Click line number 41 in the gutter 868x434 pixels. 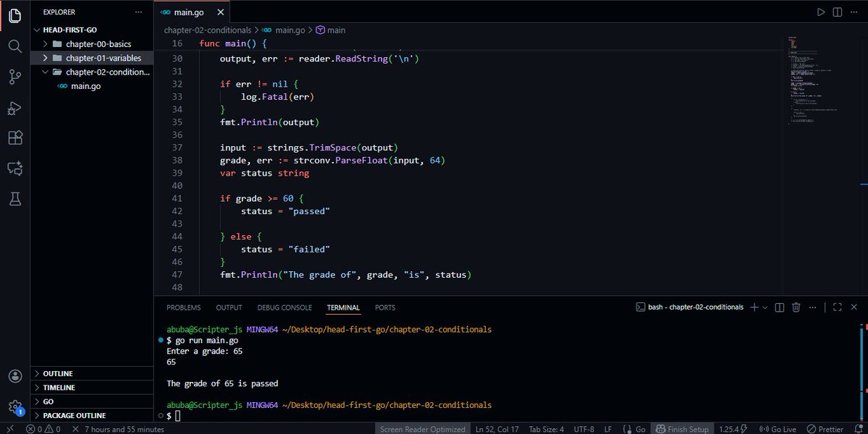coord(177,198)
